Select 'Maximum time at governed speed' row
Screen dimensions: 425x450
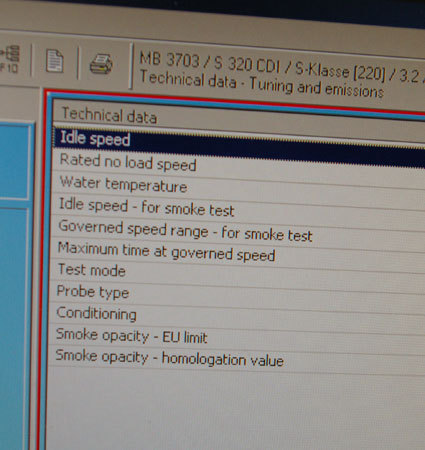tap(237, 255)
